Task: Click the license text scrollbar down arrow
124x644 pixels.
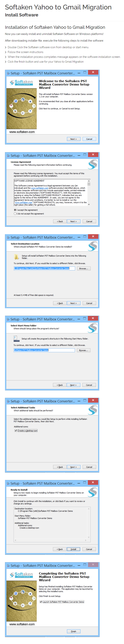Action: (89, 204)
